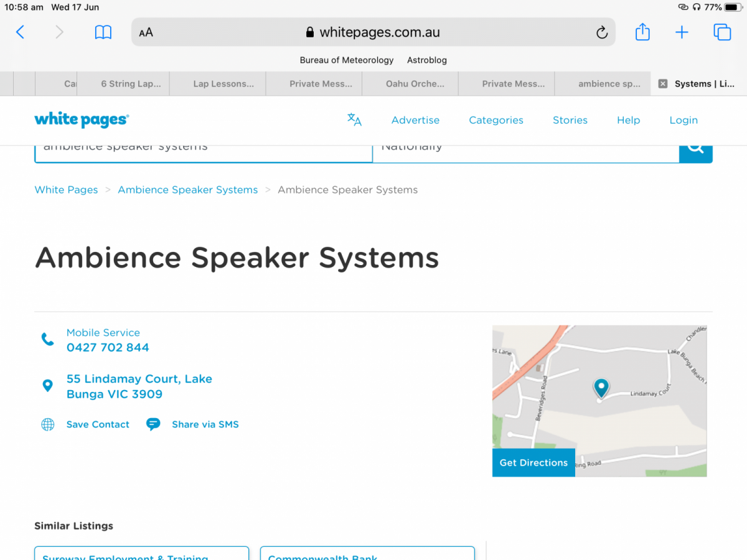This screenshot has height=560, width=747.
Task: Open the AA reader text-size menu
Action: 146,33
